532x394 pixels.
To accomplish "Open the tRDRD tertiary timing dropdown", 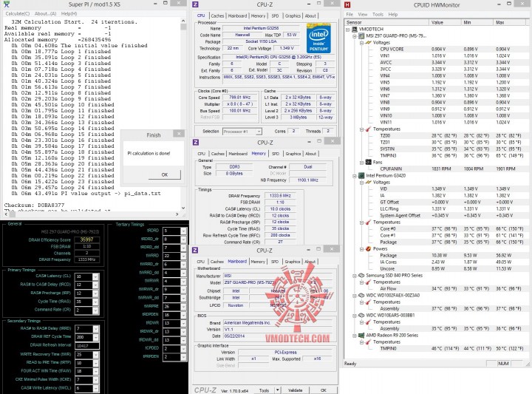I will pos(183,231).
